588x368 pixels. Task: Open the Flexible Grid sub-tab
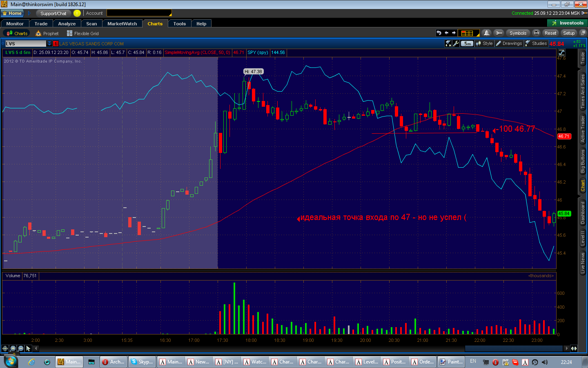coord(83,34)
